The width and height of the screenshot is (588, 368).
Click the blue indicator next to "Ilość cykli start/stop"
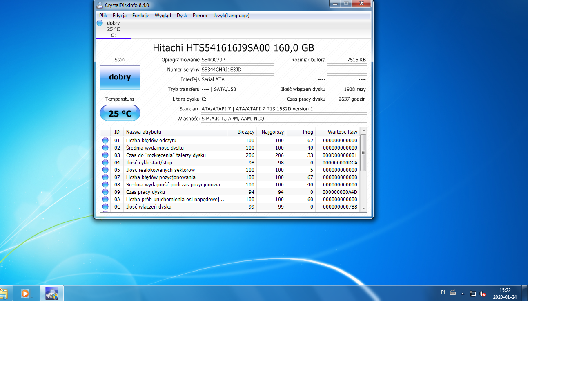tap(106, 162)
